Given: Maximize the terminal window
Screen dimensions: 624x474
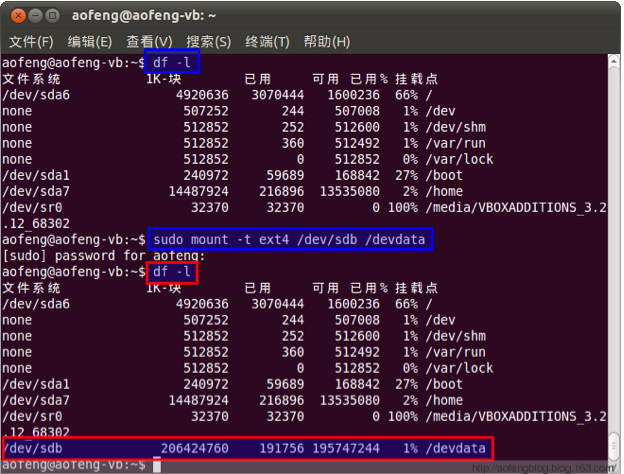Looking at the screenshot, I should pyautogui.click(x=52, y=16).
